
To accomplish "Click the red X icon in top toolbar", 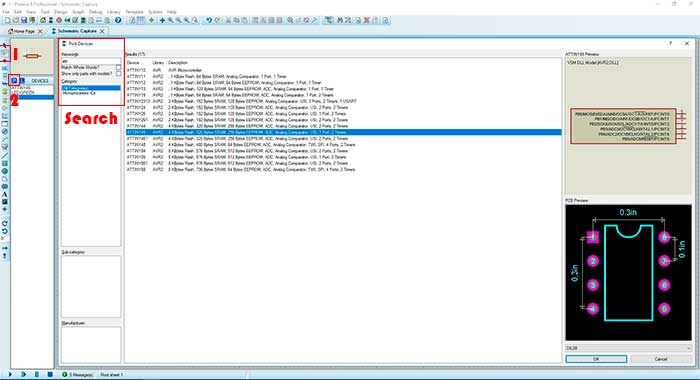I will [367, 21].
